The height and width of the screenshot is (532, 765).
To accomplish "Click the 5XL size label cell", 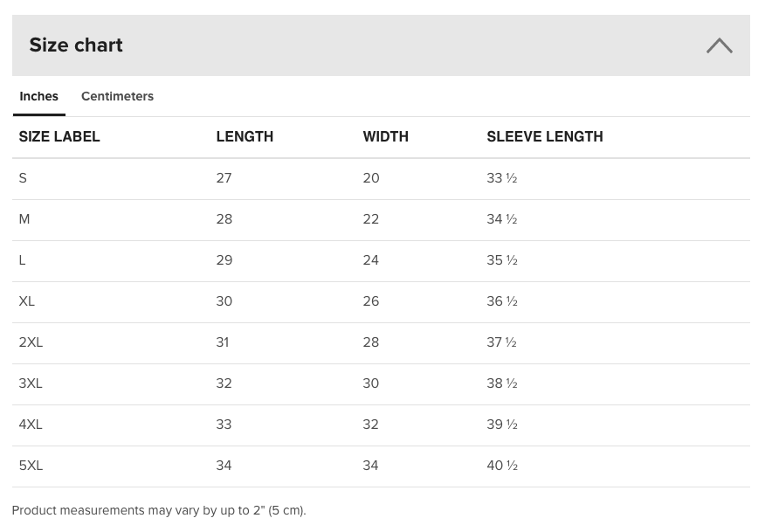I will 31,466.
